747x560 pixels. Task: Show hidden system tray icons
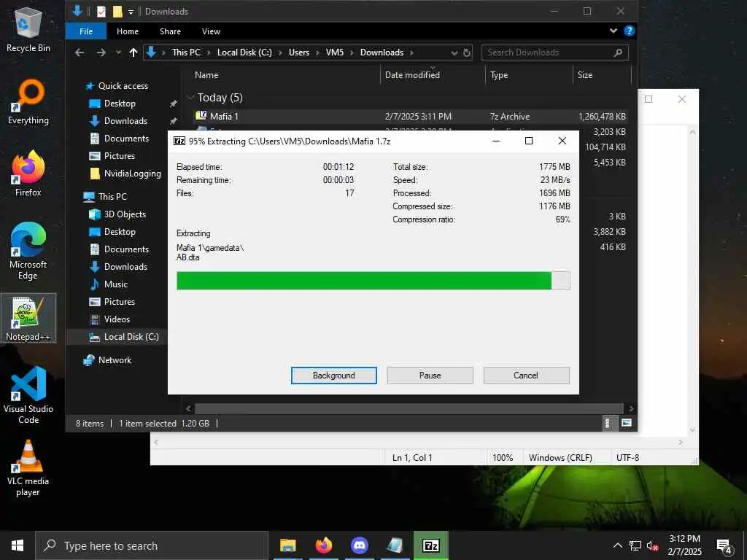tap(617, 546)
